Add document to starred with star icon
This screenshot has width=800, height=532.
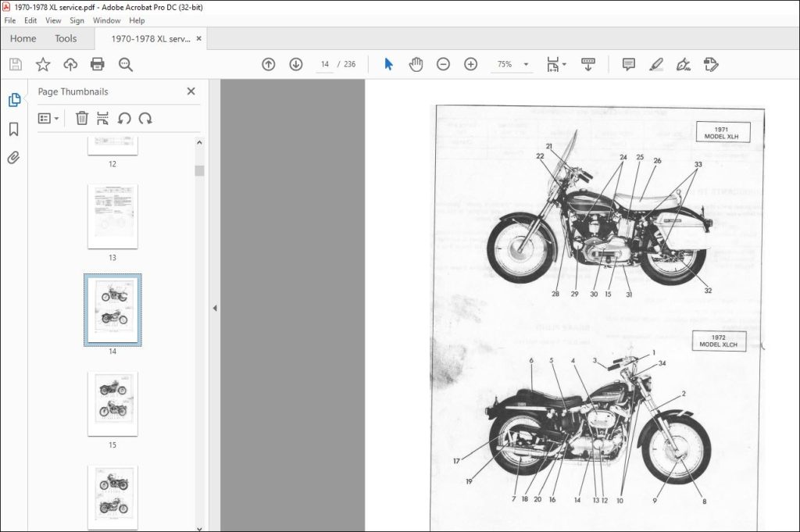click(43, 64)
